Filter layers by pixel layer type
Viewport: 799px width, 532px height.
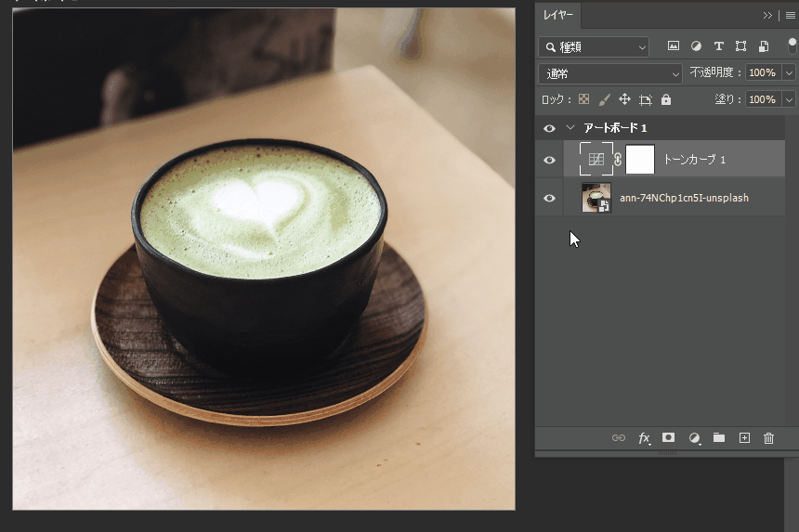(674, 46)
